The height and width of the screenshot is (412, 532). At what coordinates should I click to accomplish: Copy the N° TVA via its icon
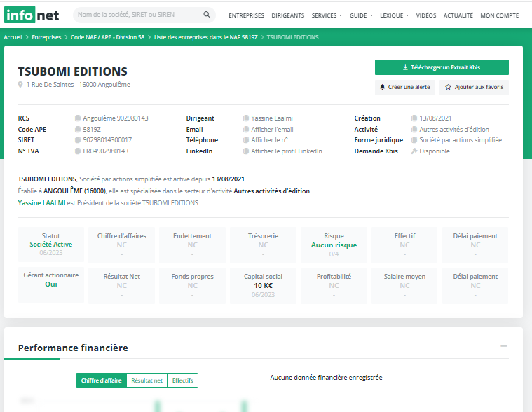77,151
